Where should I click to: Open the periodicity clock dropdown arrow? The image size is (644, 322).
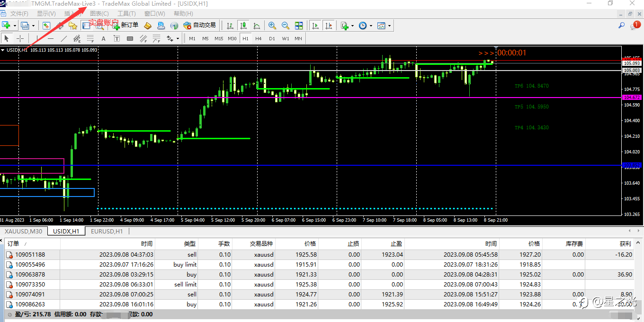point(371,26)
